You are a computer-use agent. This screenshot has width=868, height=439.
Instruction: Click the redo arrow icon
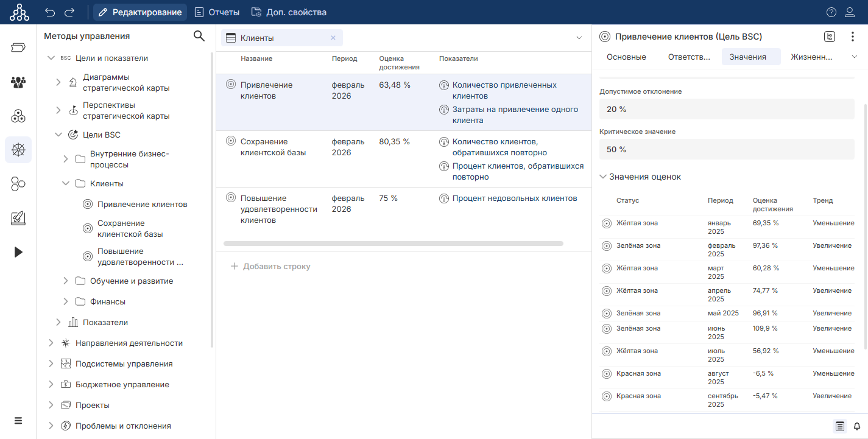(x=69, y=12)
